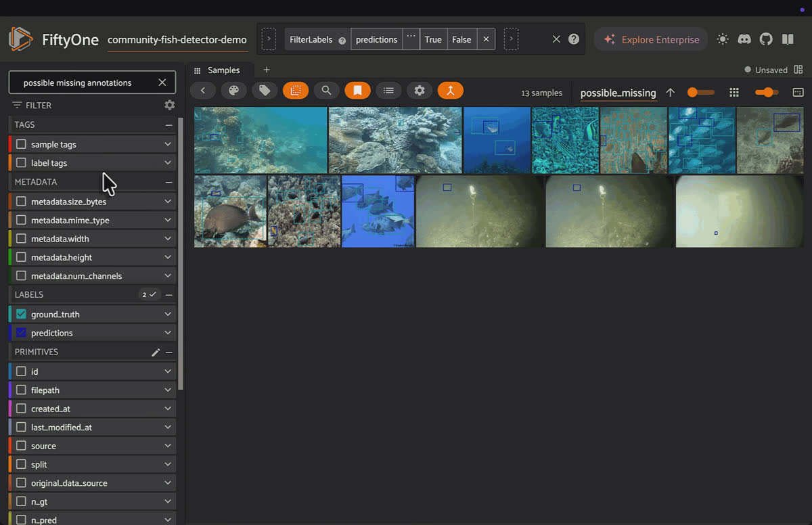
Task: Expand the created_at field chevron
Action: 168,409
